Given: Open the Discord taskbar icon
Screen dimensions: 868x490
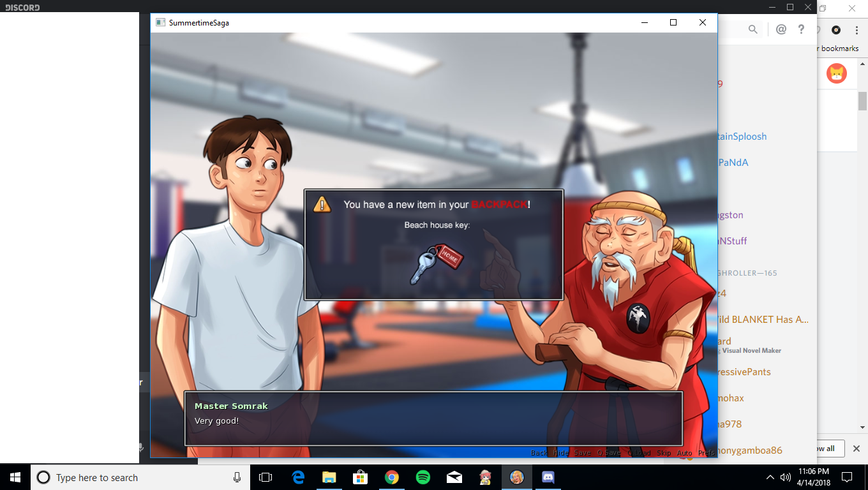Looking at the screenshot, I should click(x=548, y=477).
